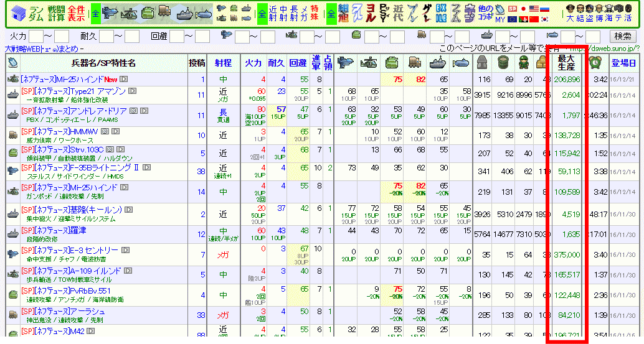Image resolution: width=644 pixels, height=344 pixels.
Task: Select the 近代 collaboration logo
Action: [398, 14]
